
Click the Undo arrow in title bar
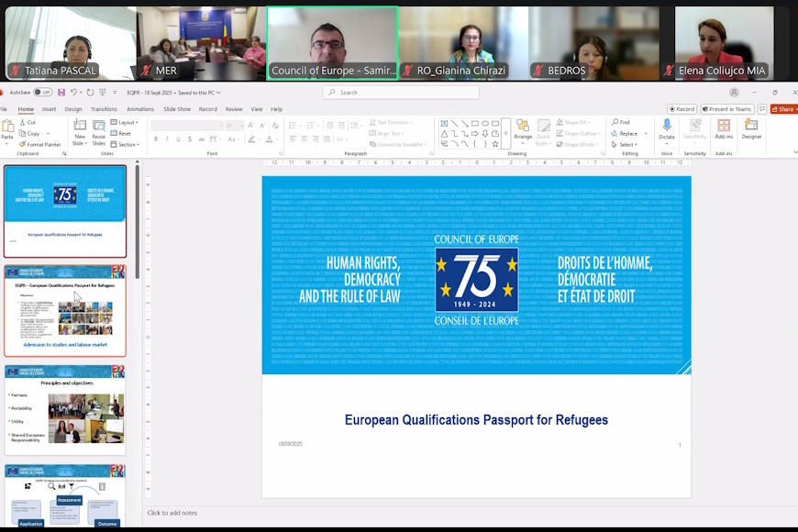tap(73, 92)
